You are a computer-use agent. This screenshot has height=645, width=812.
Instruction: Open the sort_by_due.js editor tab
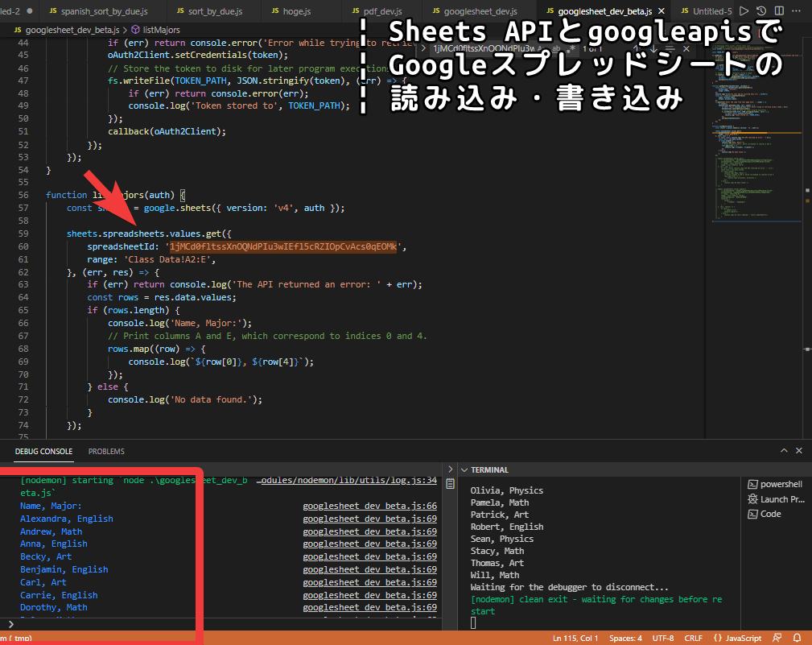coord(214,11)
